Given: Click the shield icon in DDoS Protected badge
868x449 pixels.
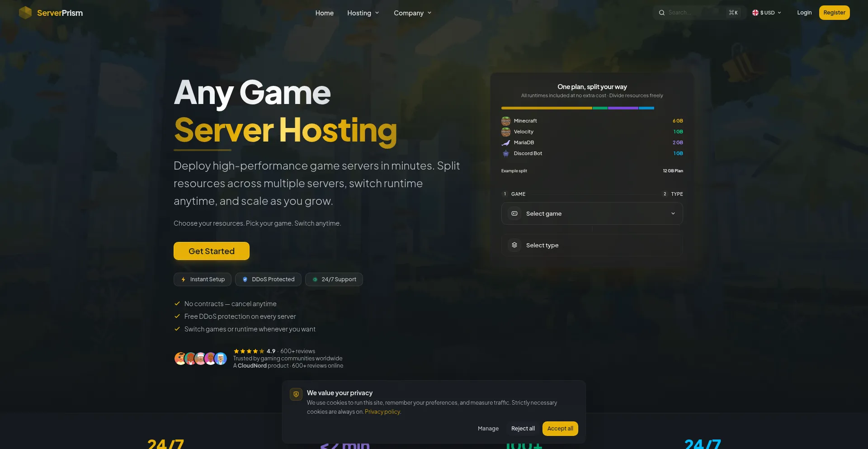Looking at the screenshot, I should (245, 279).
